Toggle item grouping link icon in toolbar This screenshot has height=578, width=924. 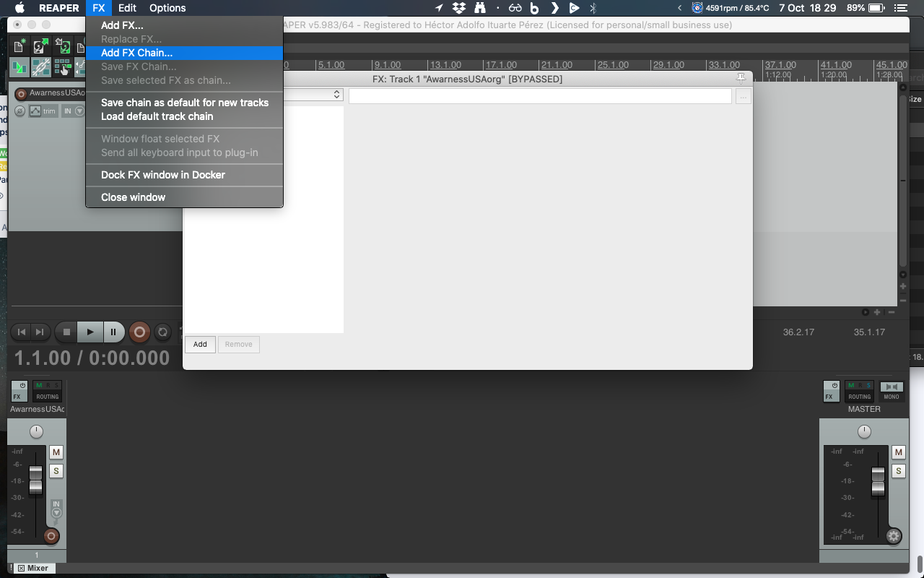pyautogui.click(x=41, y=68)
